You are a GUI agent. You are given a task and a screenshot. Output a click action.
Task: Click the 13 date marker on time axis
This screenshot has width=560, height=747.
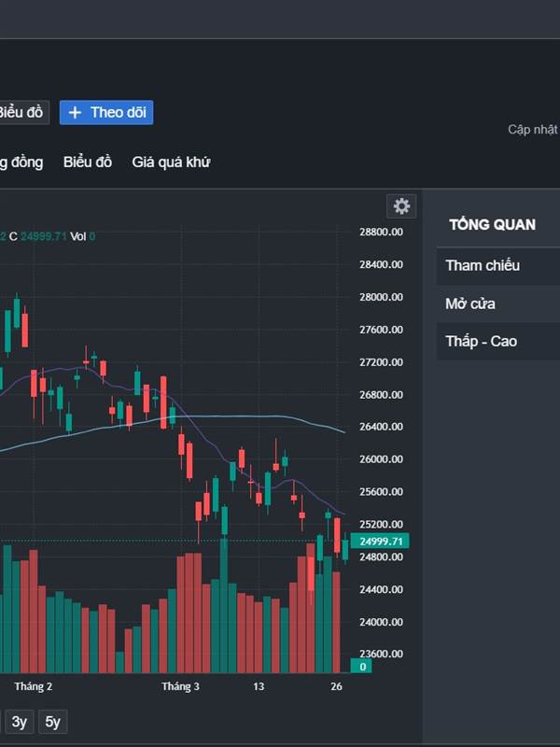coord(259,686)
